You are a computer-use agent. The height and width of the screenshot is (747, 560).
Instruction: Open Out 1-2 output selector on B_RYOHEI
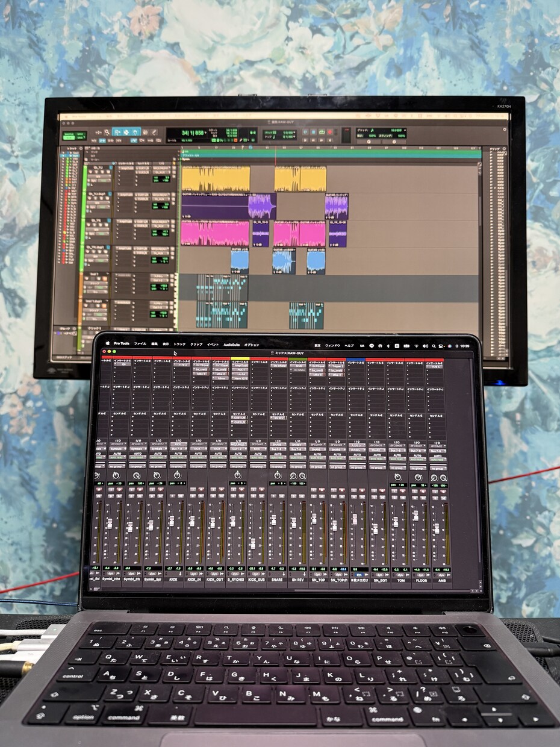[x=237, y=448]
